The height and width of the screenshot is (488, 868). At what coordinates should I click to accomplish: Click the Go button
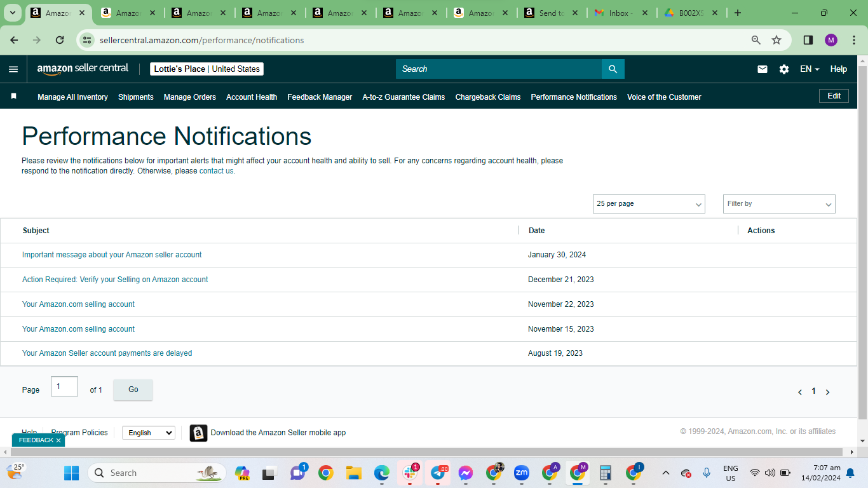pos(133,390)
